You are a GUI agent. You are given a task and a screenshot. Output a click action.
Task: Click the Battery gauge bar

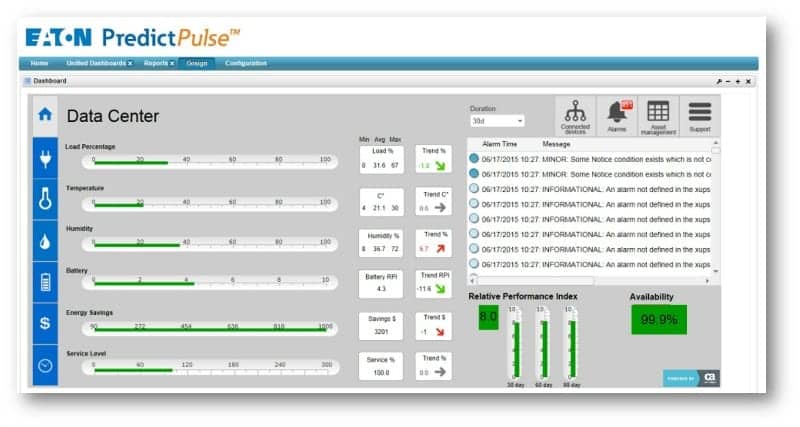point(210,282)
